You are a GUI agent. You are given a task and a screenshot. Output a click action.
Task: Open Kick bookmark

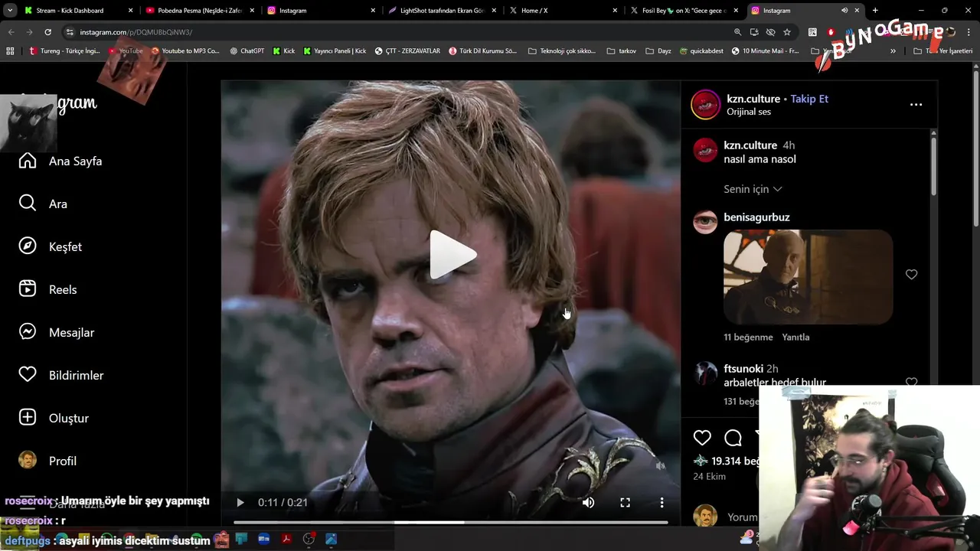pos(284,51)
